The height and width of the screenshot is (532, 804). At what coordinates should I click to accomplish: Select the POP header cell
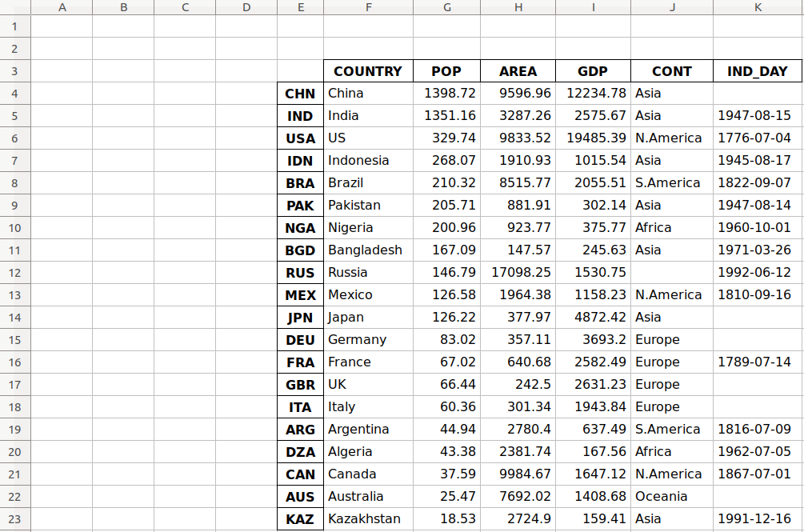coord(446,70)
